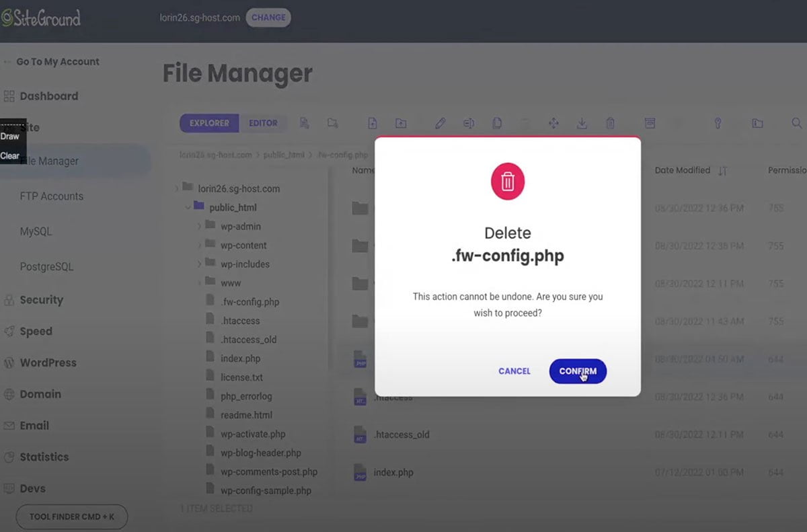Click the SiteGround logo
This screenshot has height=532, width=807.
(40, 18)
